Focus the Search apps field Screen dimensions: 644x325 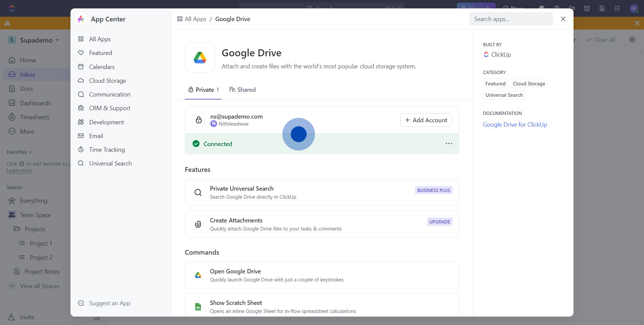click(511, 19)
